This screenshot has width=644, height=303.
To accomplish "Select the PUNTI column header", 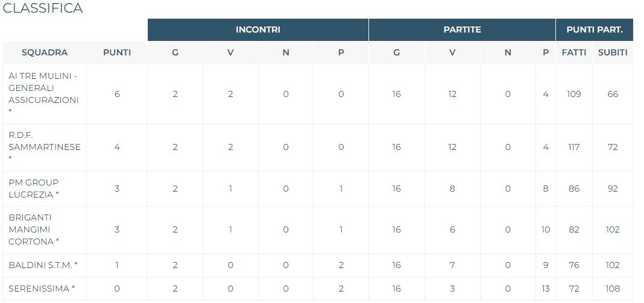I will [117, 52].
